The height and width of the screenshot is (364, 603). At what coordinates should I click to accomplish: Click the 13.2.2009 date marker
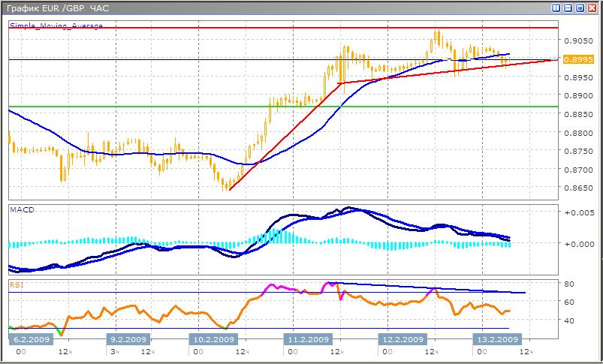(494, 339)
